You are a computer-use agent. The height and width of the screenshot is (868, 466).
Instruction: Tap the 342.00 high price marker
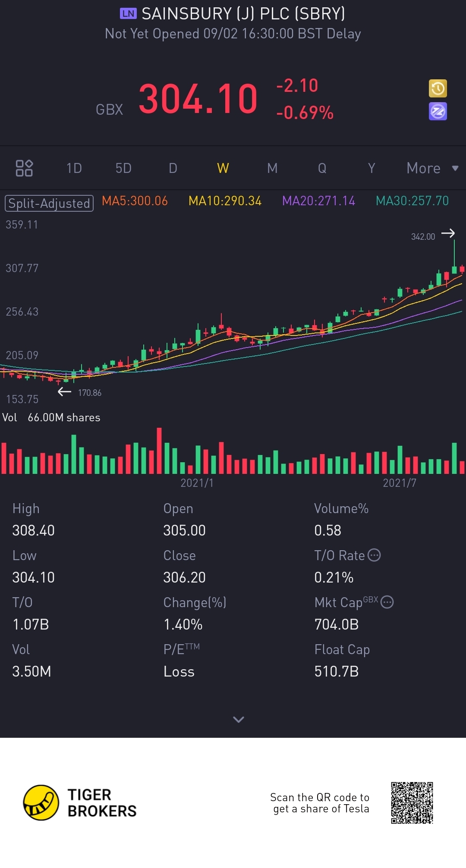(423, 237)
